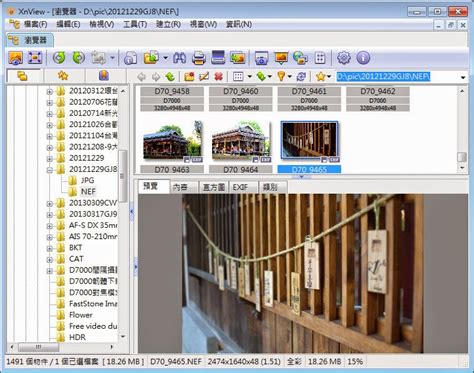Refresh the file list icon

(301, 77)
